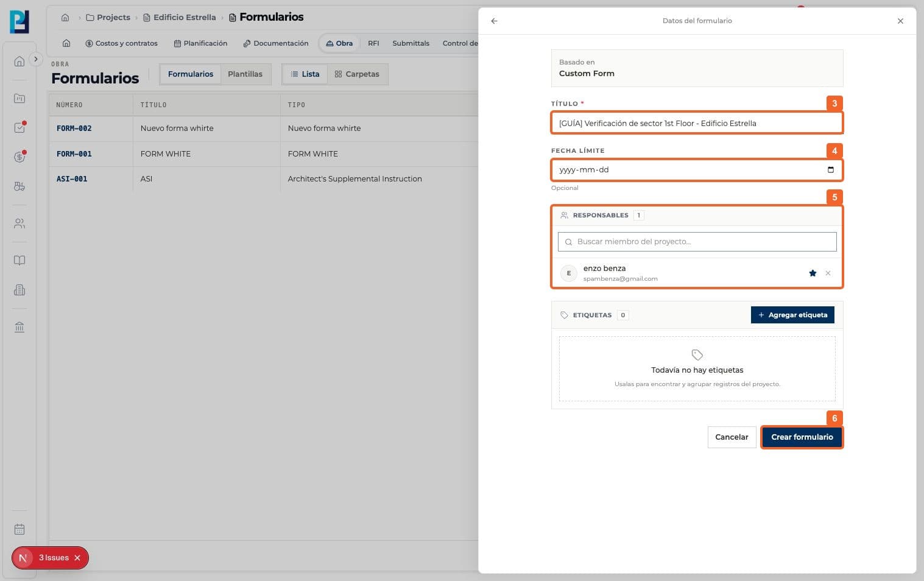Screen dimensions: 924x581
Task: Open the Documentación tab
Action: (275, 43)
